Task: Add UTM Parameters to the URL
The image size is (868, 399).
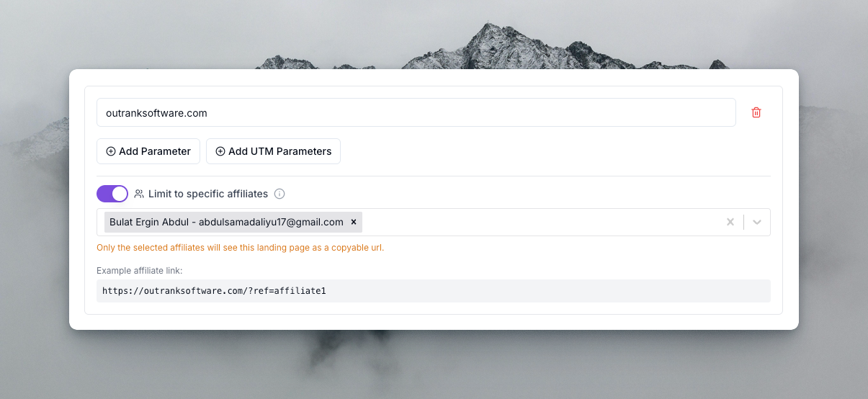Action: click(x=273, y=151)
